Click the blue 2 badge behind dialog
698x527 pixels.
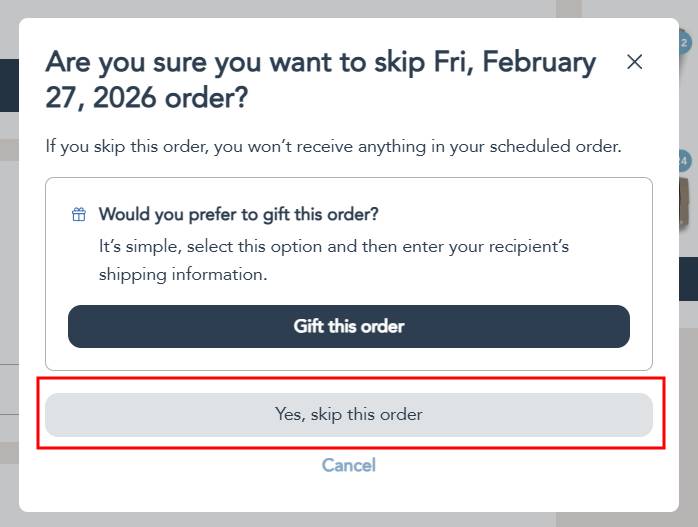pos(685,43)
